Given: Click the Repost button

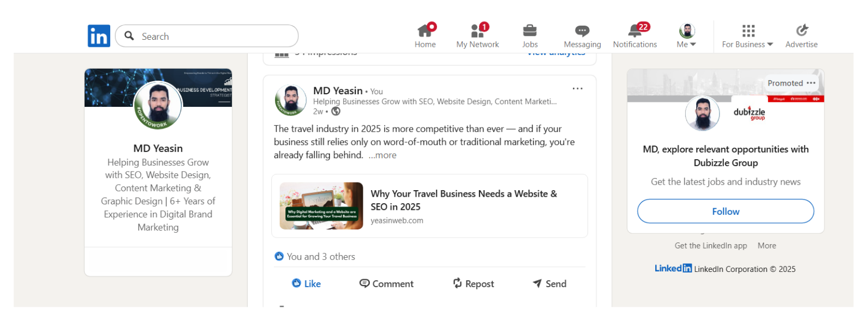Looking at the screenshot, I should click(x=474, y=283).
